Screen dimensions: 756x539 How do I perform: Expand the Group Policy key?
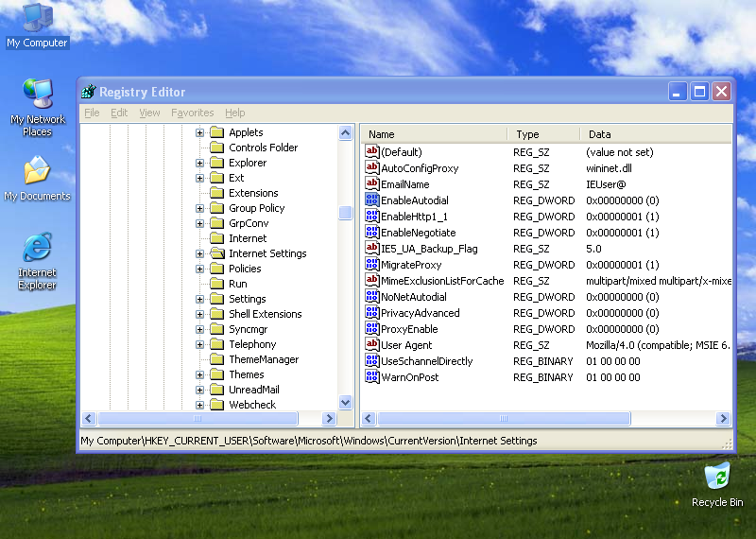[199, 208]
